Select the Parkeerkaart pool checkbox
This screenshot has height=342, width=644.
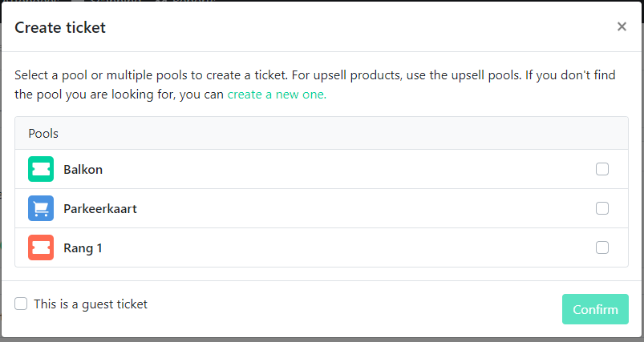click(602, 208)
